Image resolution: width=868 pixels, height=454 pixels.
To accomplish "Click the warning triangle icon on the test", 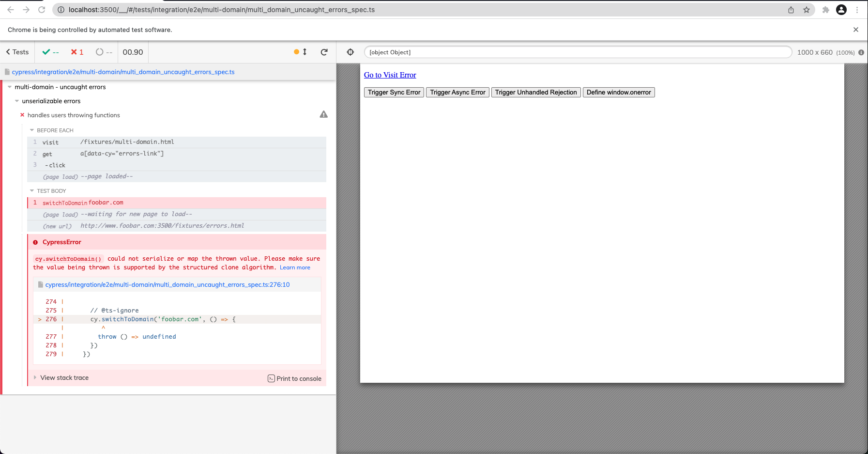I will point(324,114).
